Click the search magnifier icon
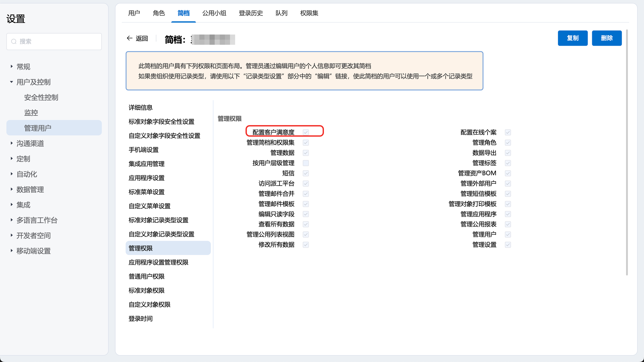644x362 pixels. (x=14, y=42)
